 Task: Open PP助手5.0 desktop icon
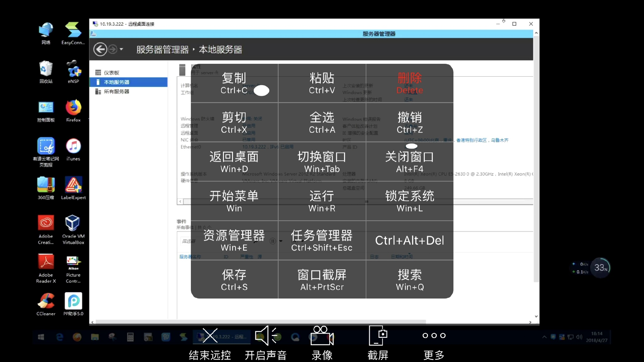pos(73,304)
